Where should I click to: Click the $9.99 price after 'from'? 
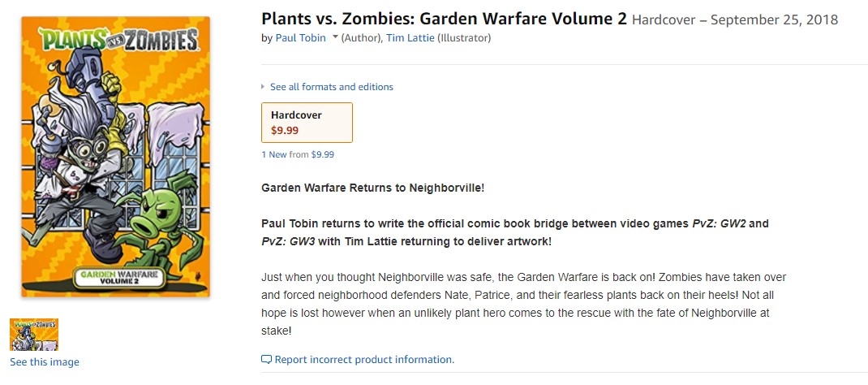coord(323,154)
